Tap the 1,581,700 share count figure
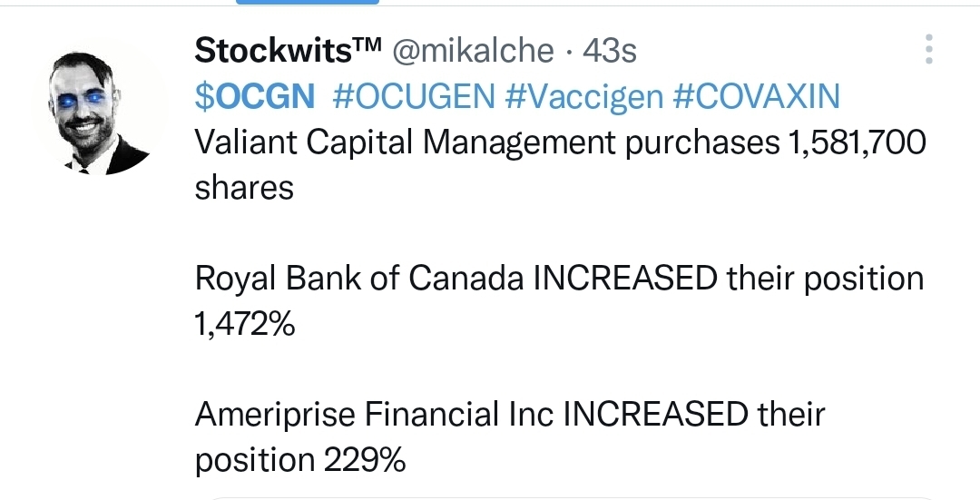The image size is (980, 500). pyautogui.click(x=852, y=142)
